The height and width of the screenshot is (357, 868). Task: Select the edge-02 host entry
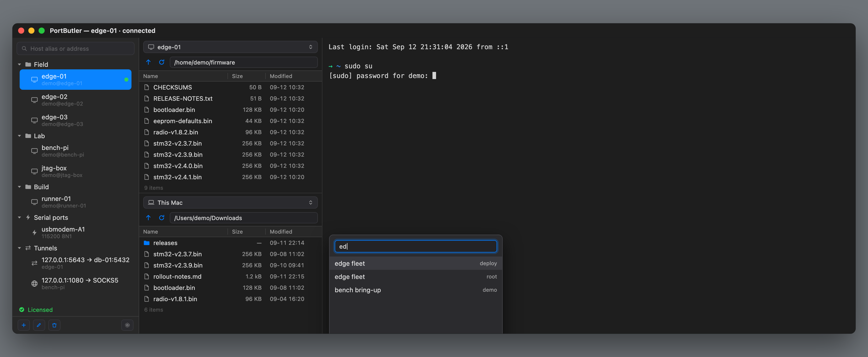tap(76, 100)
